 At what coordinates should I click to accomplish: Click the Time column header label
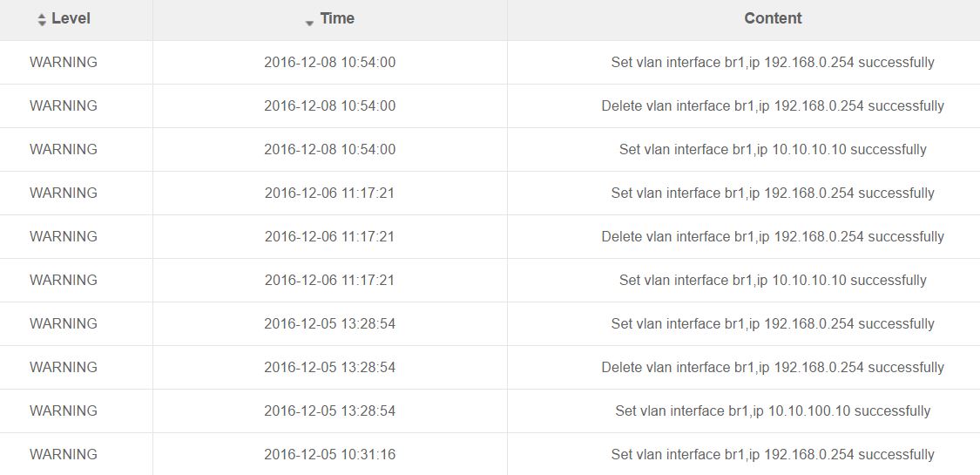coord(337,18)
